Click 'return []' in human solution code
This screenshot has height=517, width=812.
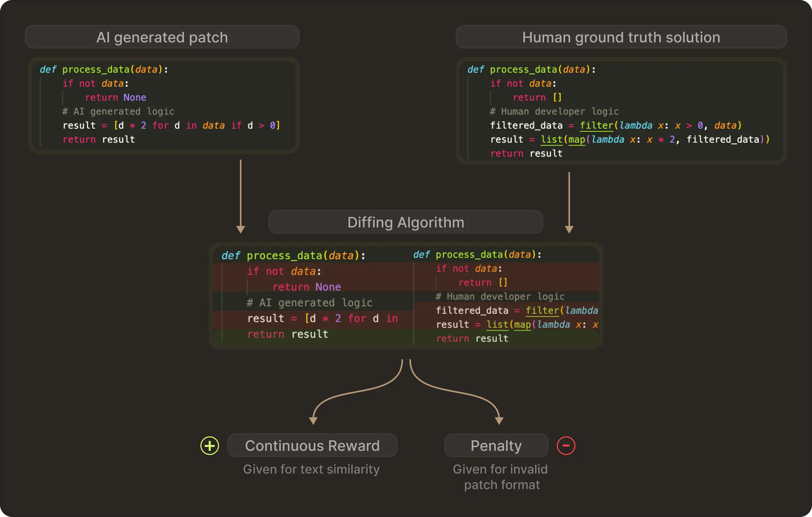coord(537,98)
